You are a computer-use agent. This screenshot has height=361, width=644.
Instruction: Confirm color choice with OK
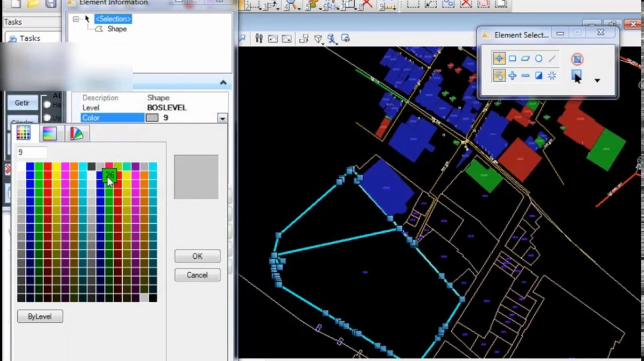197,256
